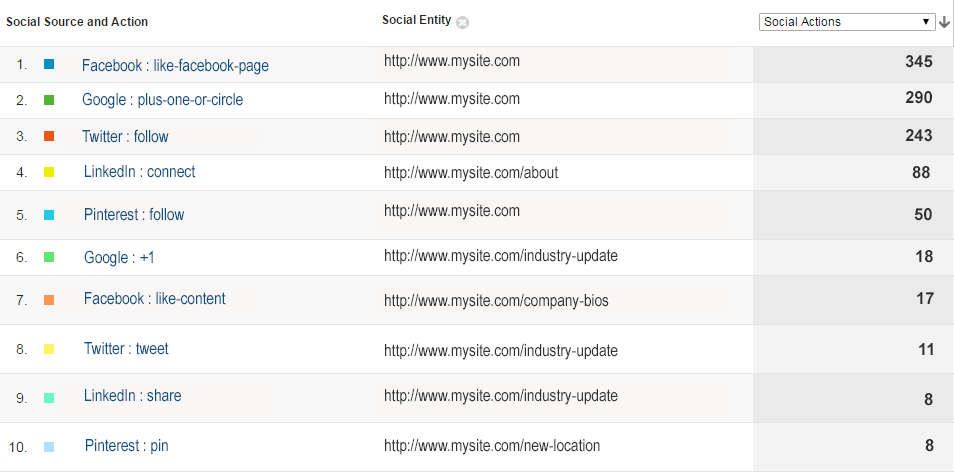Click the Social Entity column header

click(x=417, y=20)
